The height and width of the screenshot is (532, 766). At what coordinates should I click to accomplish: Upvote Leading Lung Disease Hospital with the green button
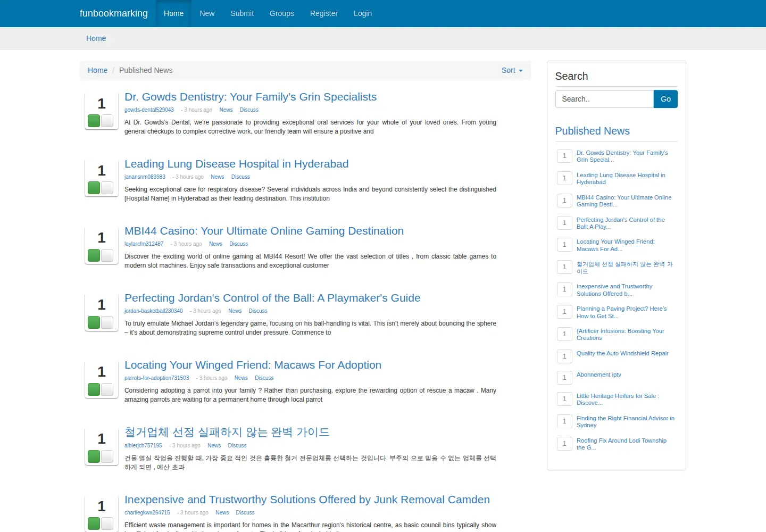(94, 188)
